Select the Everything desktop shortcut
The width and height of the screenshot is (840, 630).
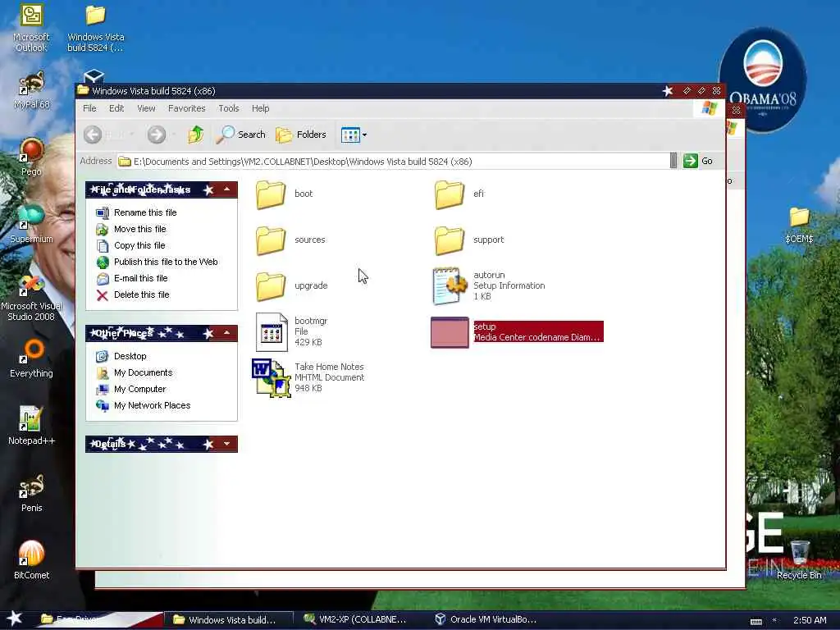[x=31, y=359]
